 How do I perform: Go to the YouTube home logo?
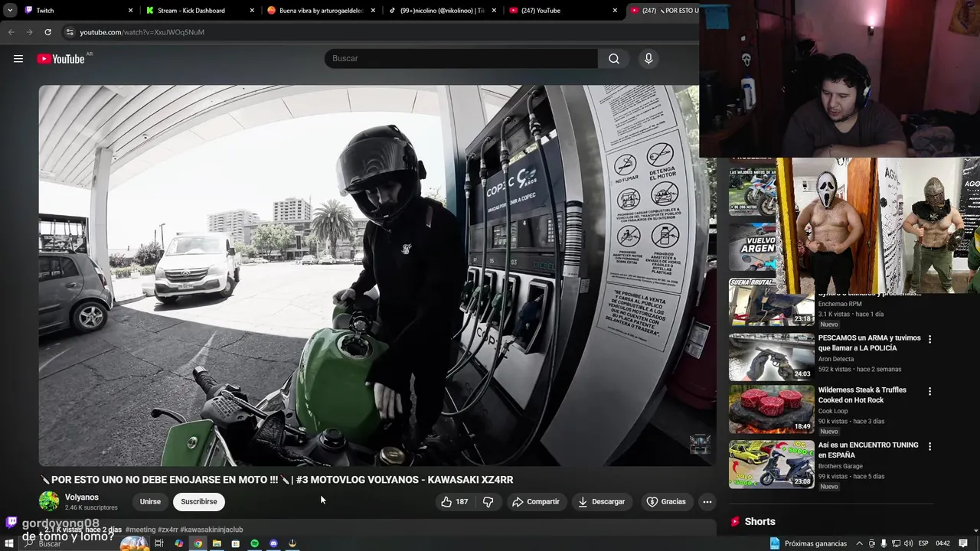pos(60,59)
